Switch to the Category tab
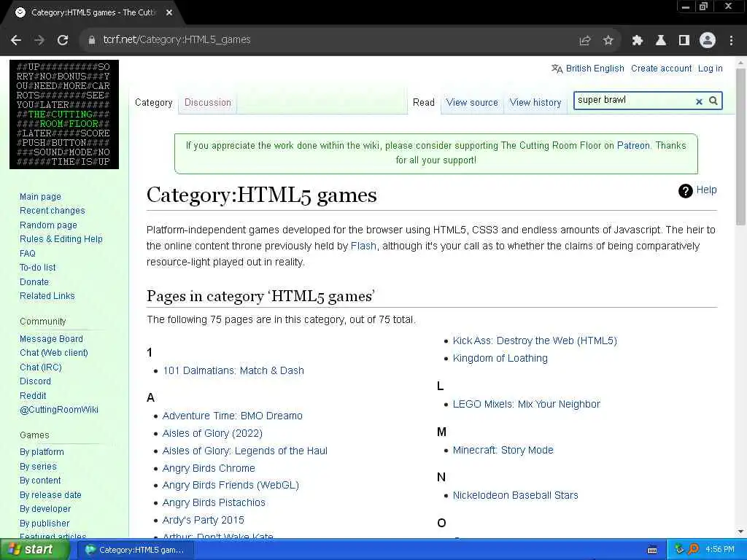 153,102
